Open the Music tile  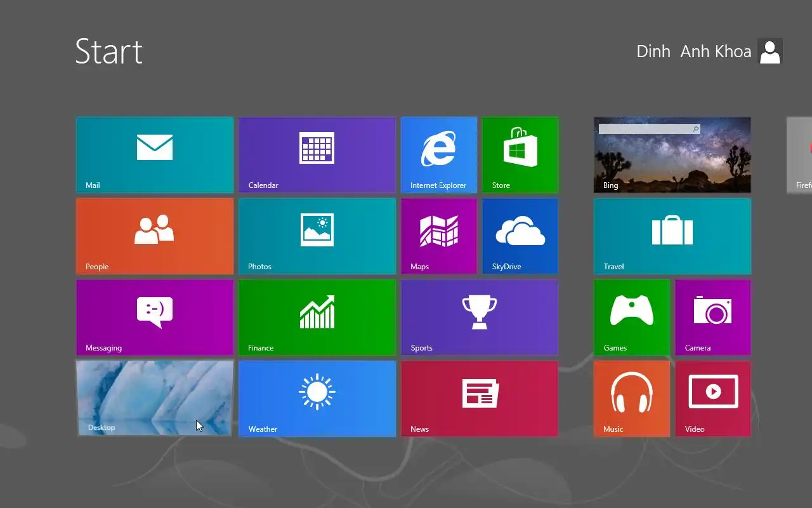click(632, 399)
